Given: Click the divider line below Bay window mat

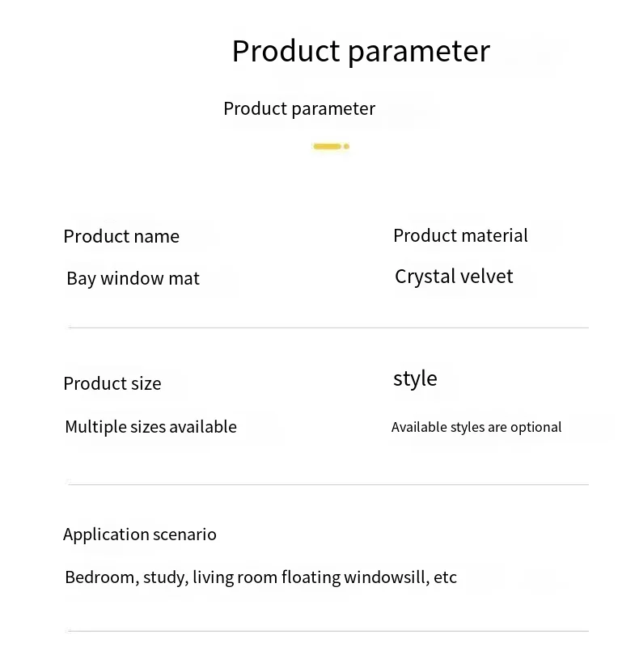Looking at the screenshot, I should click(x=328, y=328).
